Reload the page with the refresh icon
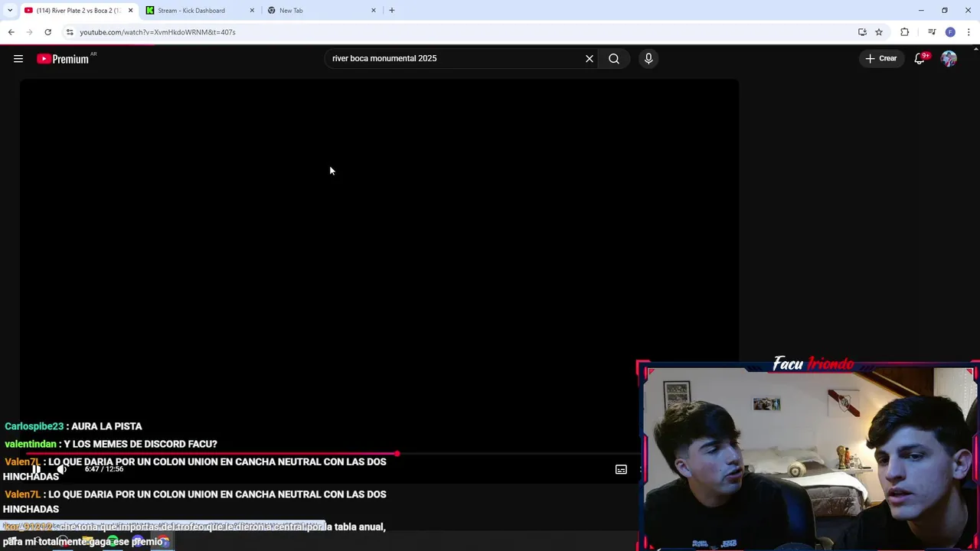The image size is (980, 551). (x=47, y=32)
